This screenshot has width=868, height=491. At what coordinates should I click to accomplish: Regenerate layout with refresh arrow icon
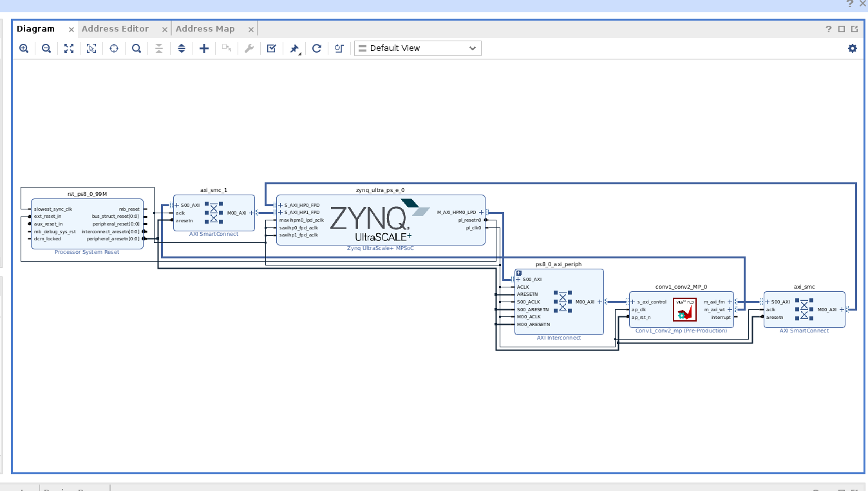(x=317, y=48)
